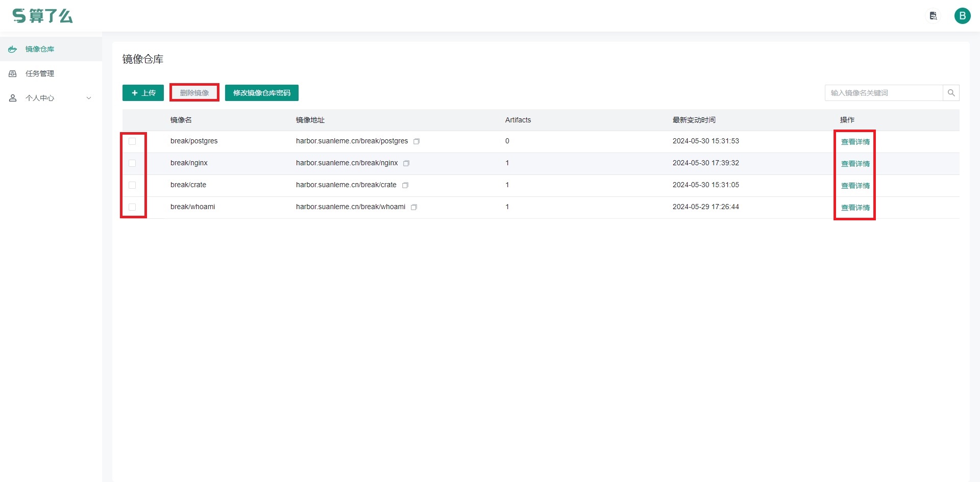View details (查看详情) for break/crate
The height and width of the screenshot is (482, 980).
click(x=855, y=186)
